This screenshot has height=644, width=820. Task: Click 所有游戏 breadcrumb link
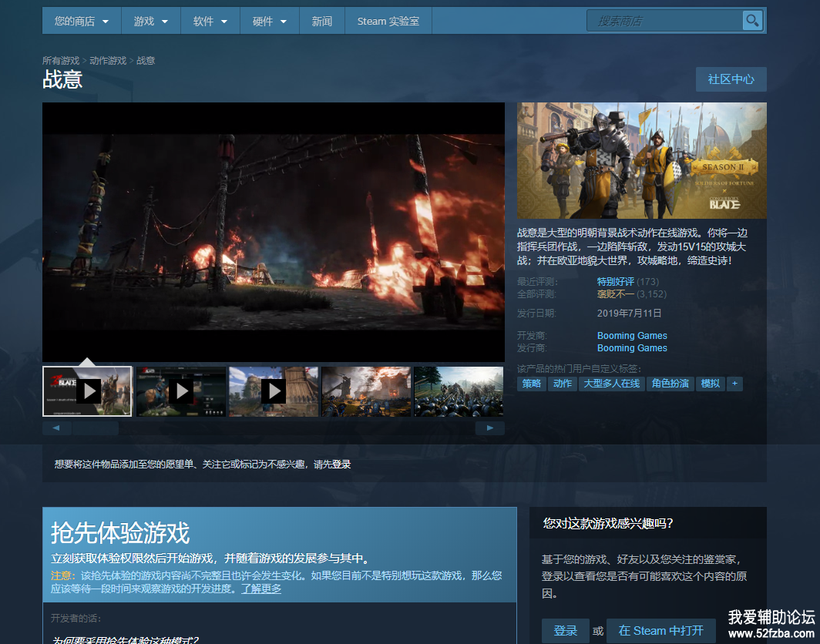61,61
